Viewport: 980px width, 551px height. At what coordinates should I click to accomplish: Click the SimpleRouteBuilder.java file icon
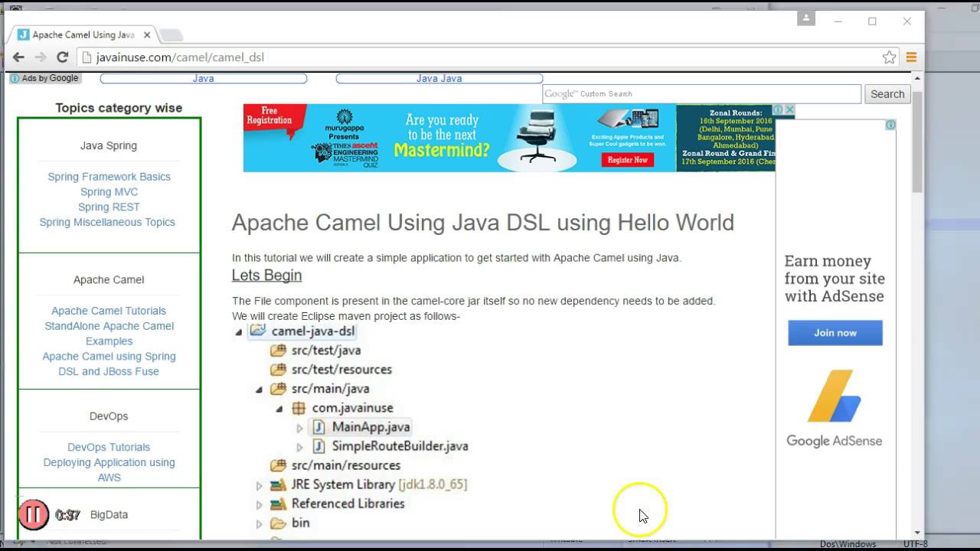click(x=319, y=446)
